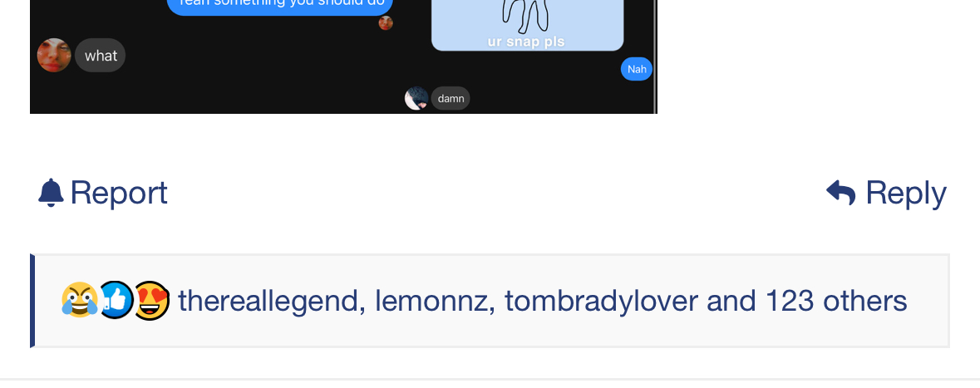Click the "ur snap pls" sticker image
This screenshot has width=980, height=388.
click(528, 25)
